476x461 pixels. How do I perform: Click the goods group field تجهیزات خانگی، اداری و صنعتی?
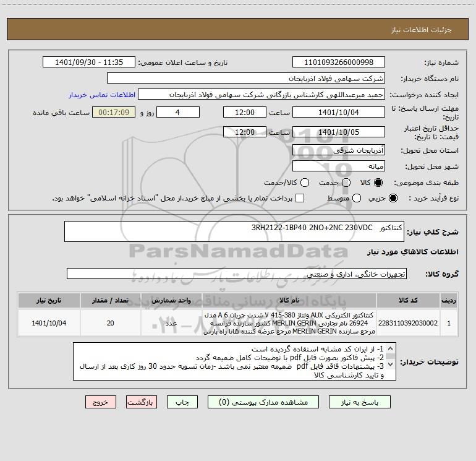(x=237, y=274)
